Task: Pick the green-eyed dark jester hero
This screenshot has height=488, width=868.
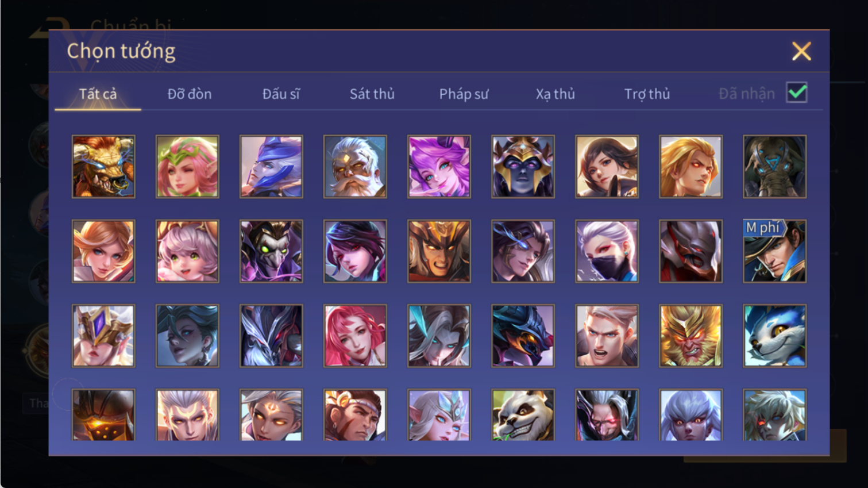Action: tap(271, 251)
